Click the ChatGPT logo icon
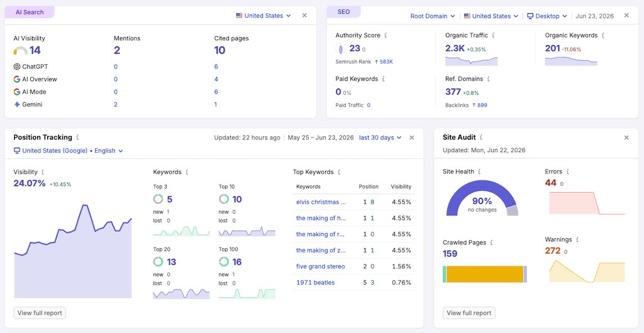Viewport: 644px width, 333px height. pyautogui.click(x=17, y=67)
